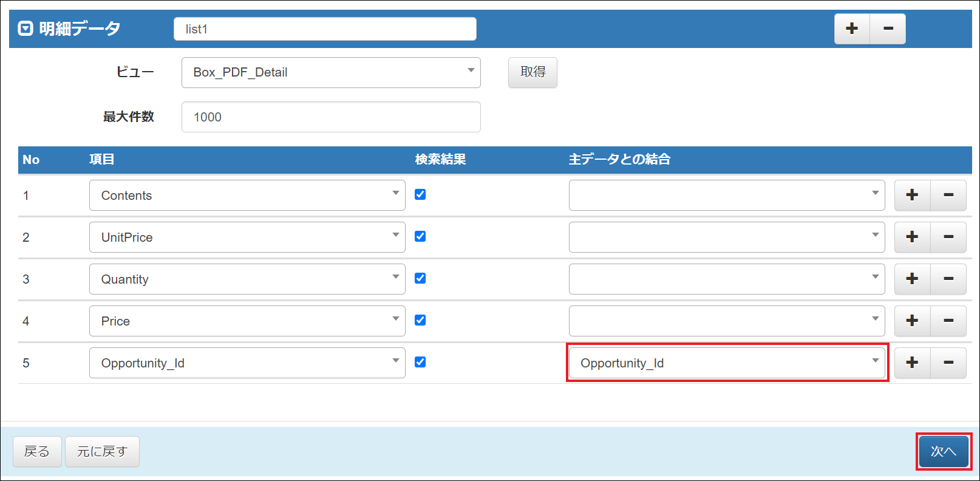
Task: Click the 最大件数 field containing 1000
Action: 331,117
